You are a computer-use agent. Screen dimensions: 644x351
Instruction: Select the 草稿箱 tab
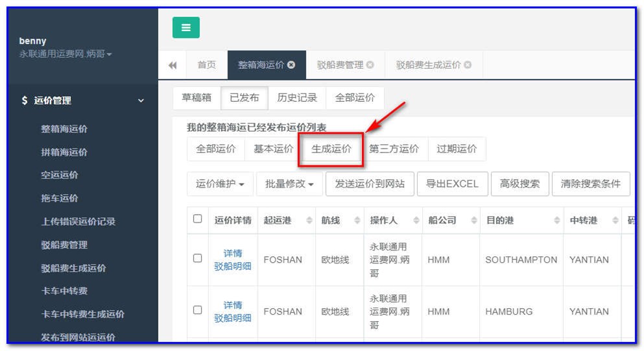point(197,98)
